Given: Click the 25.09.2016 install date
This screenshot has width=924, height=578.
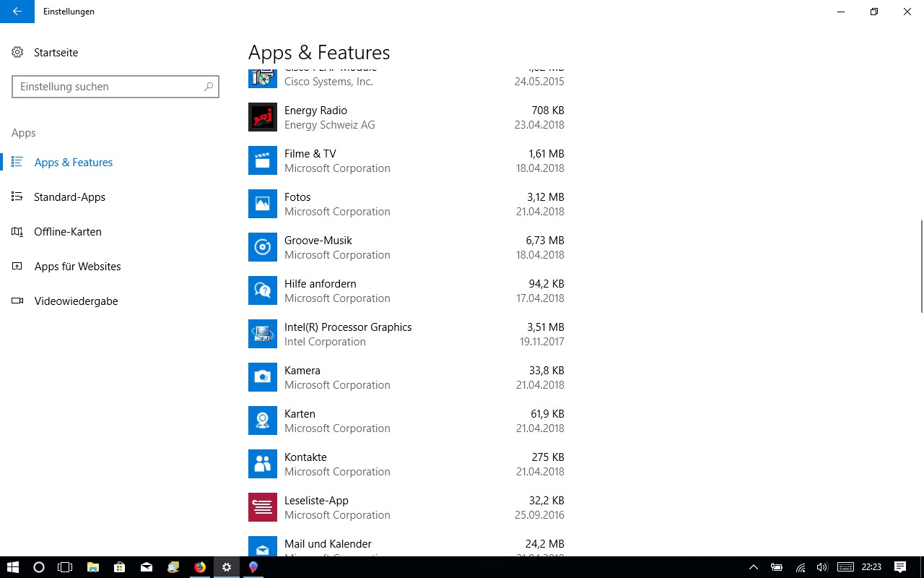Looking at the screenshot, I should pyautogui.click(x=540, y=515).
